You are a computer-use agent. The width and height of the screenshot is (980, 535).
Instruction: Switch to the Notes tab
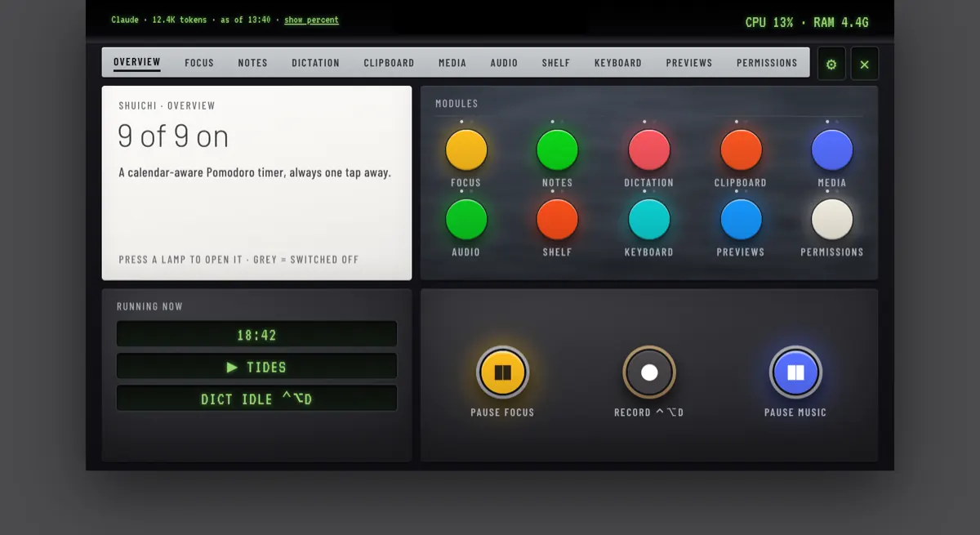(253, 63)
